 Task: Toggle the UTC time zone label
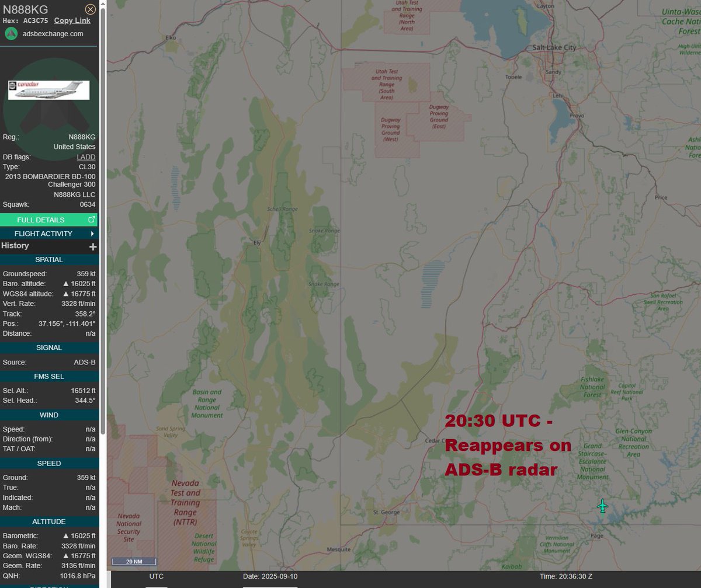(x=157, y=576)
